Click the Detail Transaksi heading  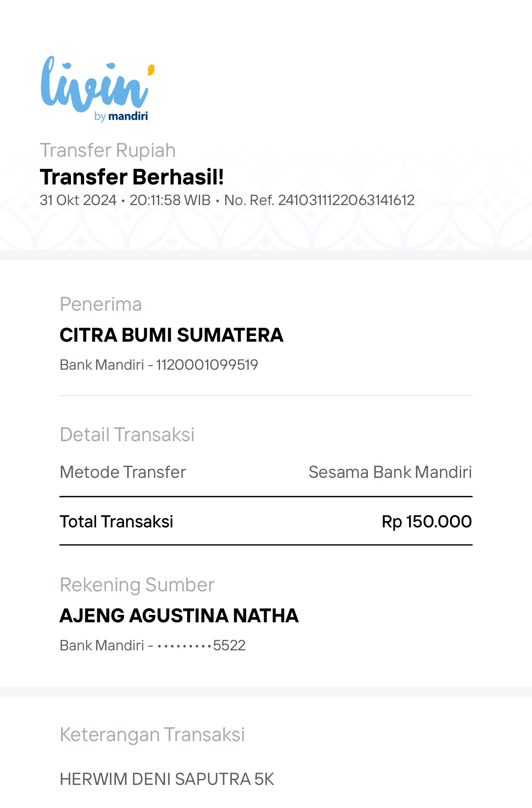(x=127, y=435)
